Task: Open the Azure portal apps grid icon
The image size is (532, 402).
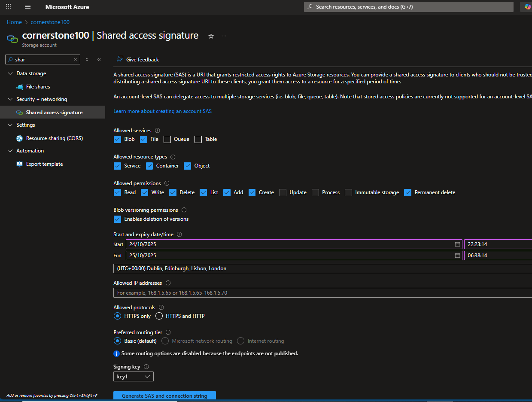Action: point(9,7)
